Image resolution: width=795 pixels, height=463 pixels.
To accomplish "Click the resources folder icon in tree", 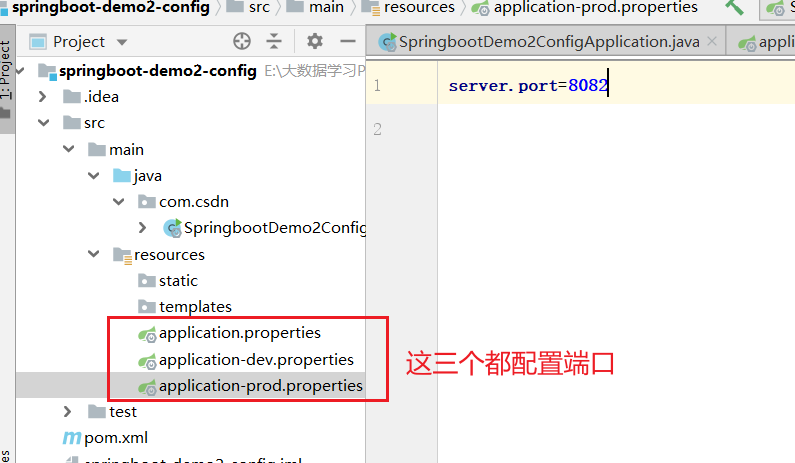I will click(122, 255).
